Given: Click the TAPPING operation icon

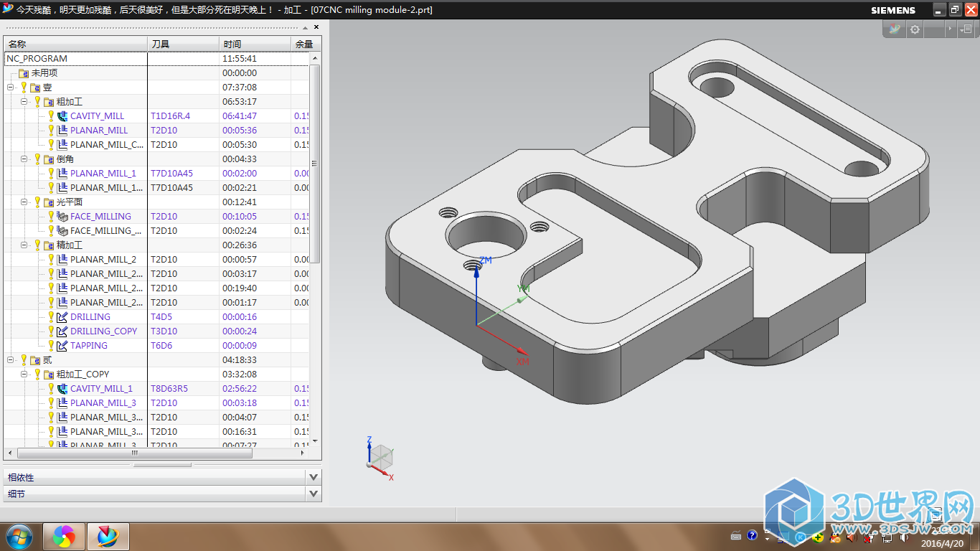Looking at the screenshot, I should pyautogui.click(x=62, y=345).
